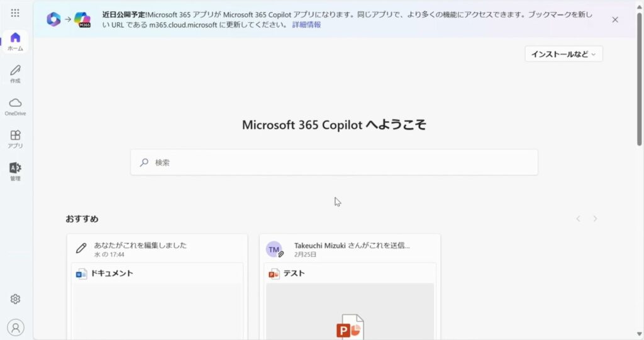Click the date 2月25日
The height and width of the screenshot is (340, 644).
305,255
